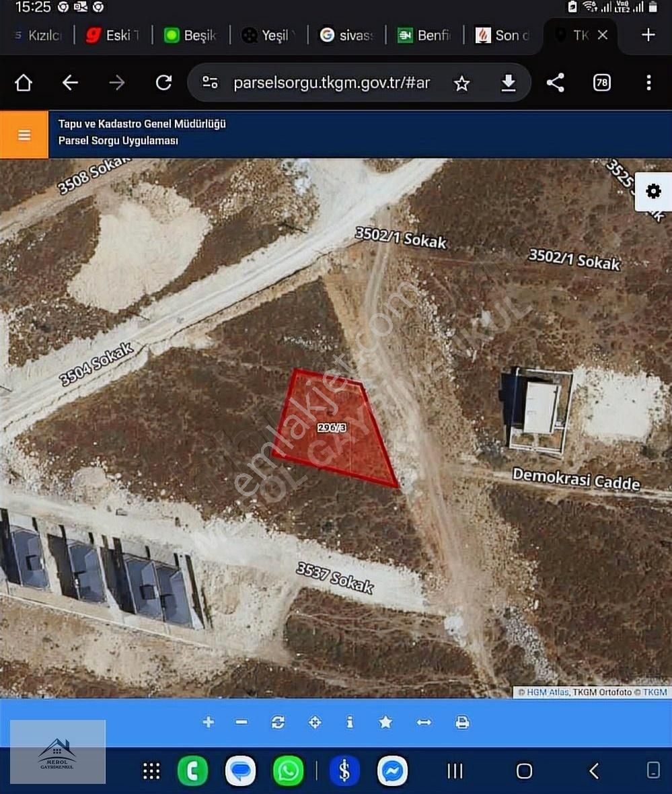This screenshot has width=672, height=794.
Task: Bookmark page with star in address bar
Action: (x=461, y=83)
